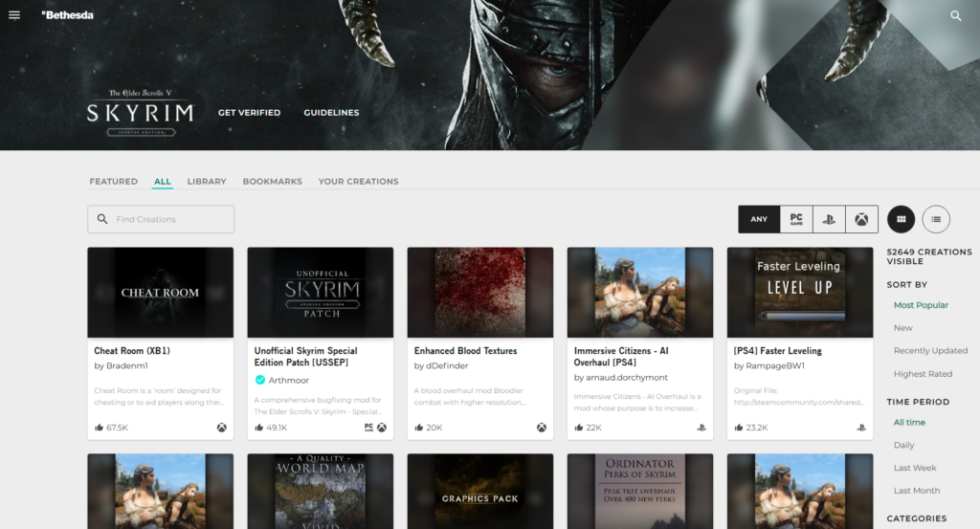Image resolution: width=980 pixels, height=529 pixels.
Task: Open the Guidelines link
Action: pyautogui.click(x=331, y=113)
